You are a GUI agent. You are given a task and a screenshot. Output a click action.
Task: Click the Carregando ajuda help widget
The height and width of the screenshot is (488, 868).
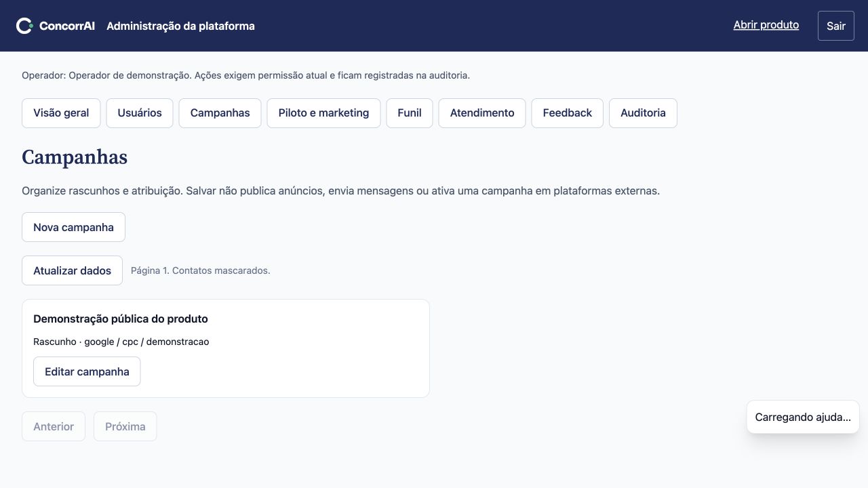tap(803, 417)
